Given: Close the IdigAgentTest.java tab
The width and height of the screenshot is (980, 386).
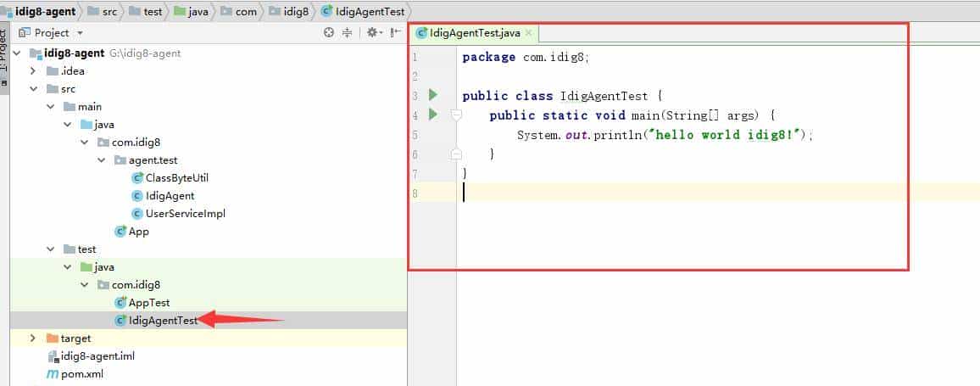Looking at the screenshot, I should click(528, 33).
